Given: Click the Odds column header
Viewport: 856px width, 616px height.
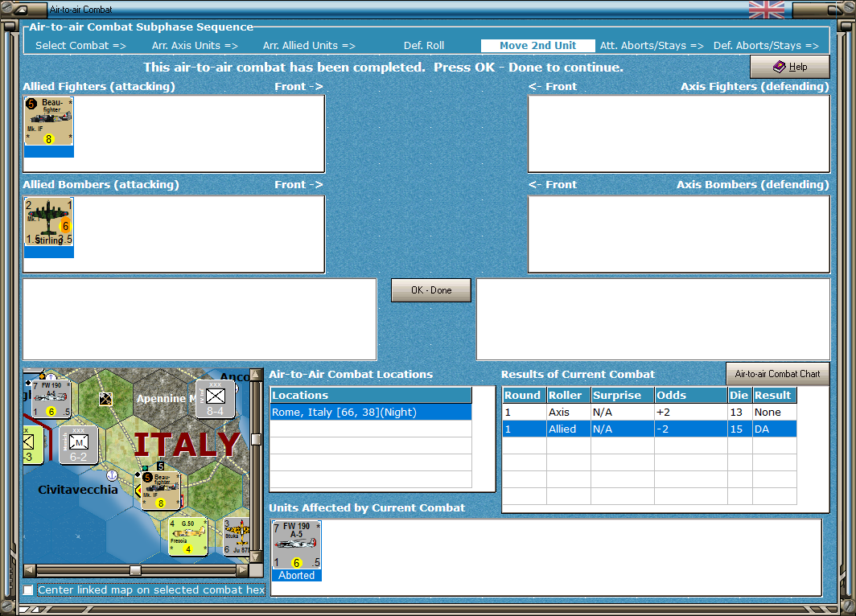Looking at the screenshot, I should 691,395.
